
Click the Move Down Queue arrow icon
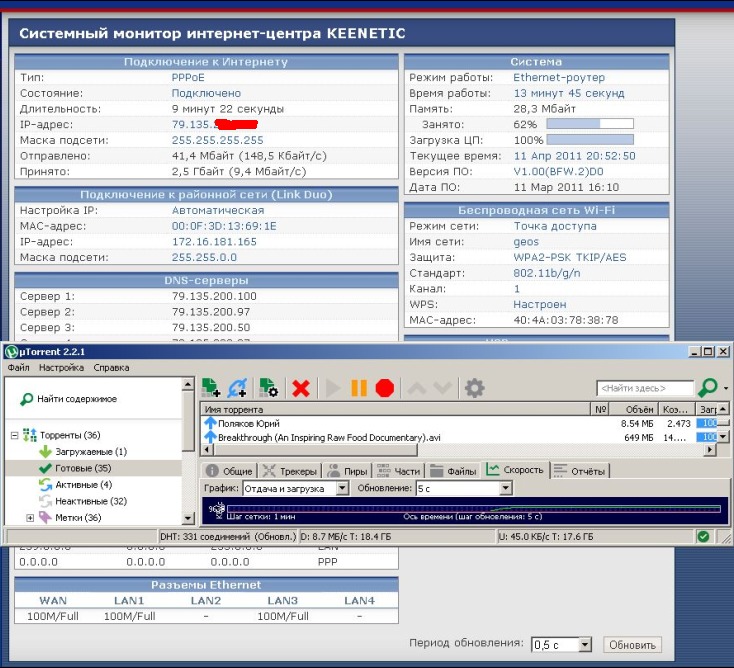pos(442,388)
